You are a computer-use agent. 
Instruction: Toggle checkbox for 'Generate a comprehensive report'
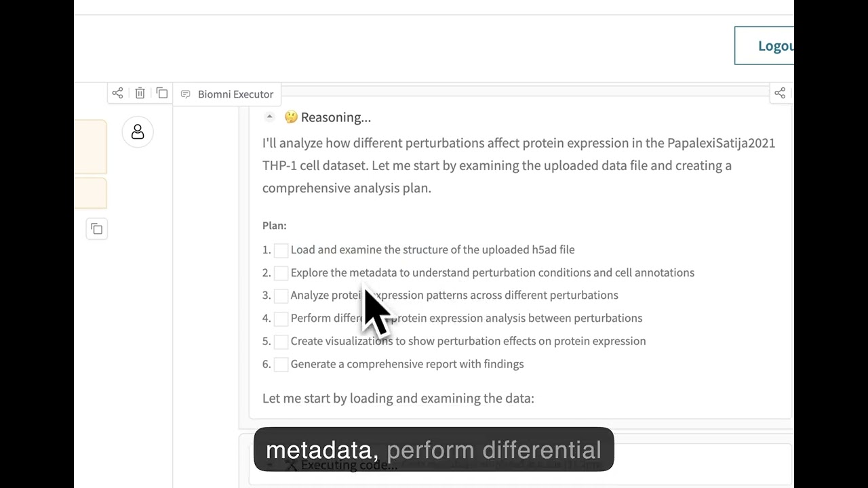[281, 365]
